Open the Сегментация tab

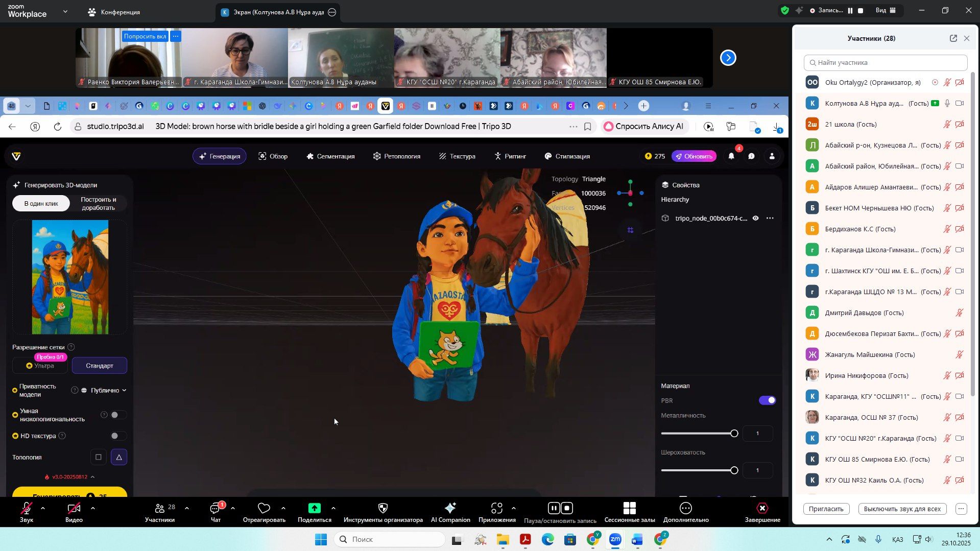(330, 156)
